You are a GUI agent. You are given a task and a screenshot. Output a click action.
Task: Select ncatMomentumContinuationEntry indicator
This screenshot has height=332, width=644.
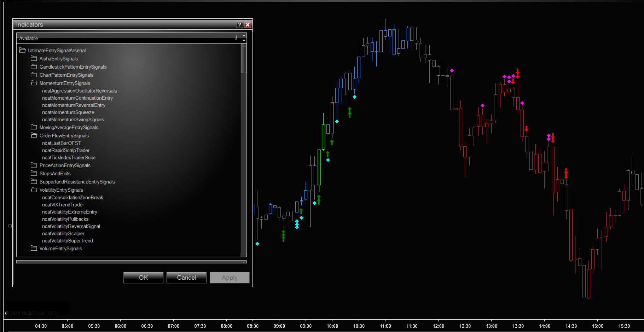[x=77, y=98]
